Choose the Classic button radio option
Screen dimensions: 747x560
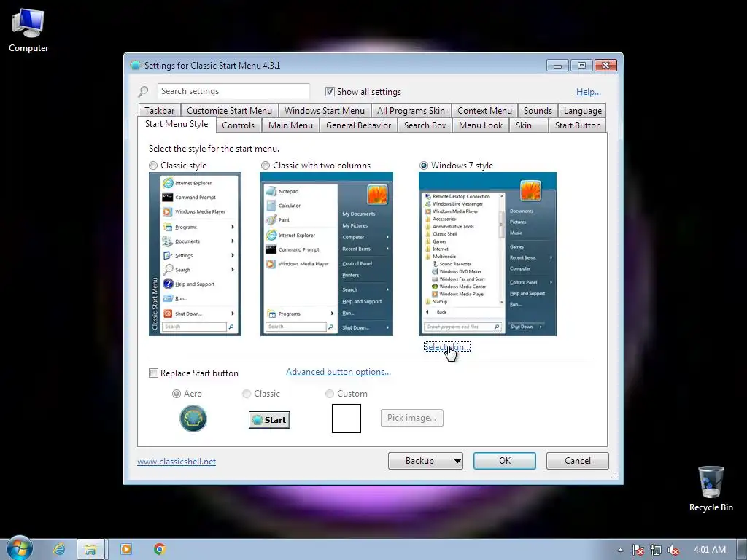247,394
